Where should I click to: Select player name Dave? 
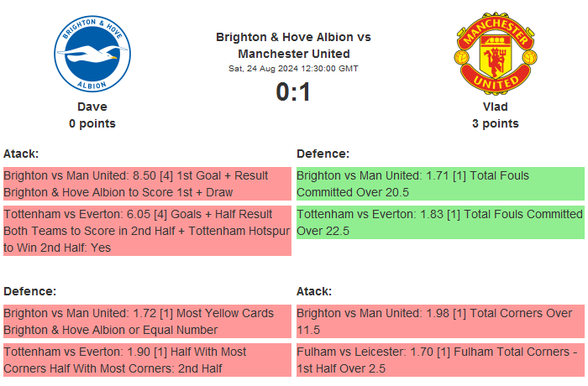click(92, 107)
